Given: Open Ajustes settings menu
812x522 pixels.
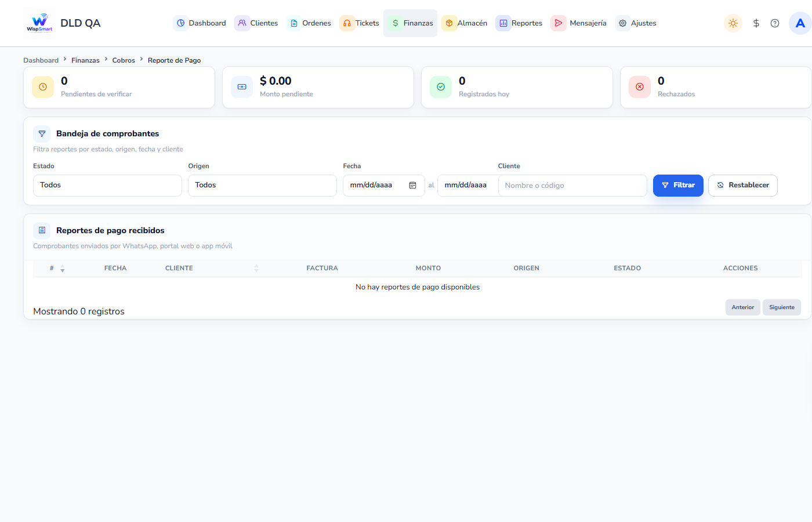Looking at the screenshot, I should 636,23.
